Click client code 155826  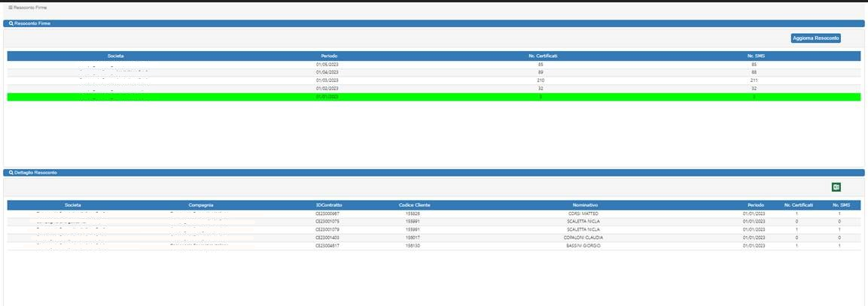pyautogui.click(x=413, y=214)
